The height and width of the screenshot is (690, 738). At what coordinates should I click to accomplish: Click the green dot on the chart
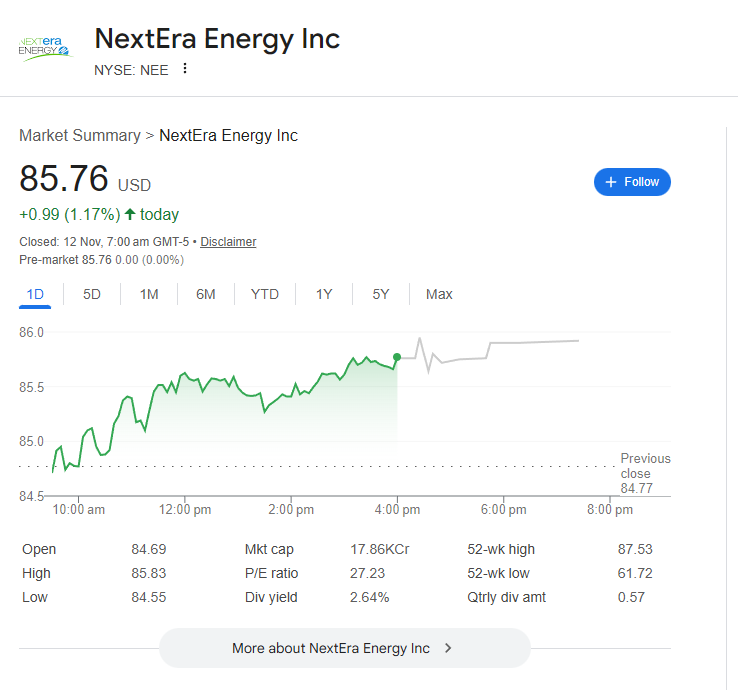(397, 357)
